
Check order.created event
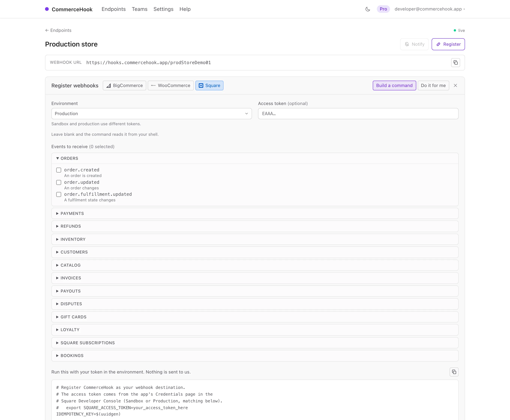tap(58, 170)
